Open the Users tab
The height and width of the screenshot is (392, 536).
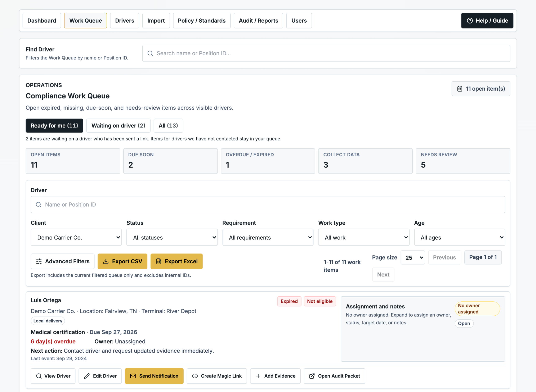click(299, 21)
